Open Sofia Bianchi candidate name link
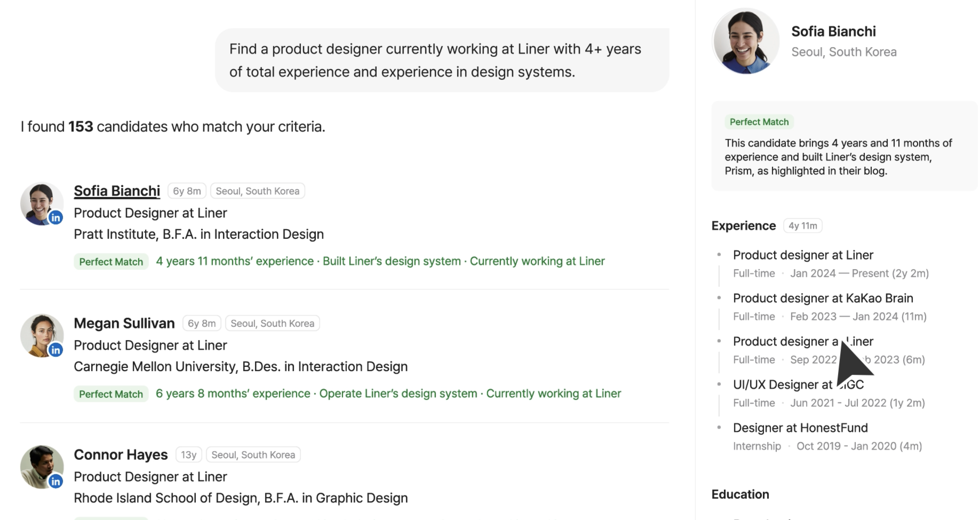This screenshot has width=980, height=520. pos(117,191)
